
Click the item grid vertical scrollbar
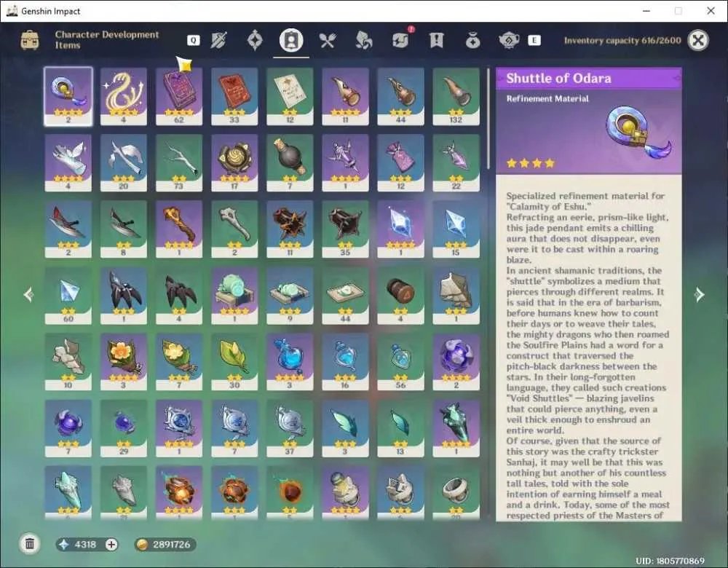tap(488, 119)
